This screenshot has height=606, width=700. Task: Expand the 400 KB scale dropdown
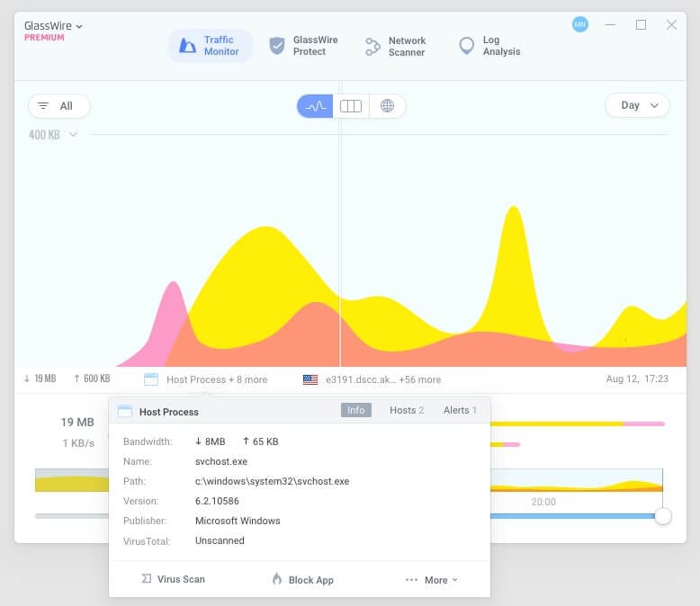coord(53,135)
